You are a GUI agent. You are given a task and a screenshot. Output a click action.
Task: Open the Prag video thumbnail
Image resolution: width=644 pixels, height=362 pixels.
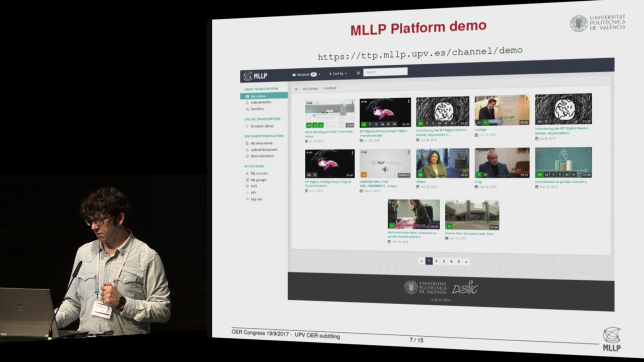coord(502,163)
